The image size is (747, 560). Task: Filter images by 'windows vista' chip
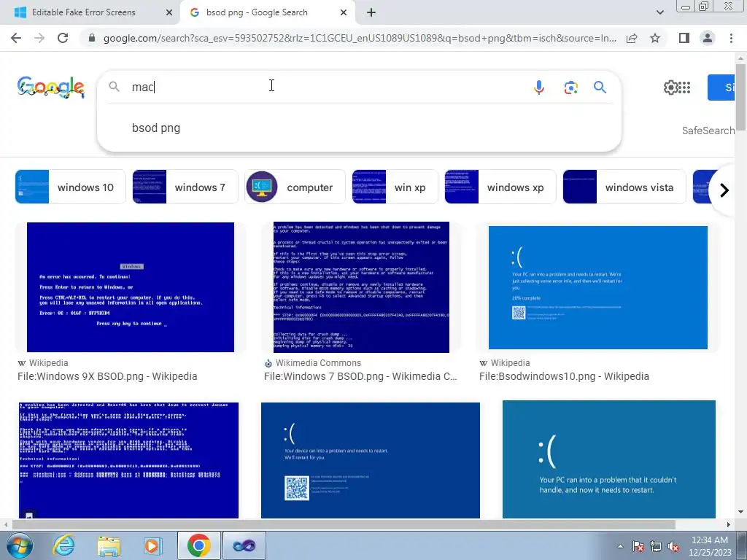(624, 187)
